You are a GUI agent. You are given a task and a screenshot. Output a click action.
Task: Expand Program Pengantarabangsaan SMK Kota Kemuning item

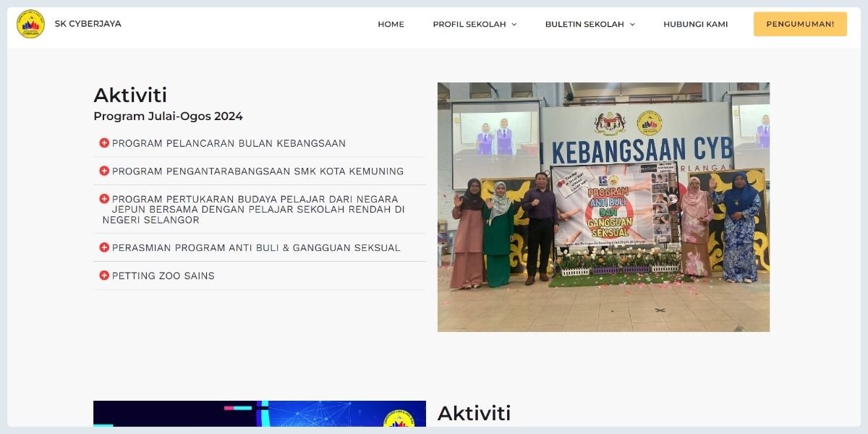(x=258, y=171)
